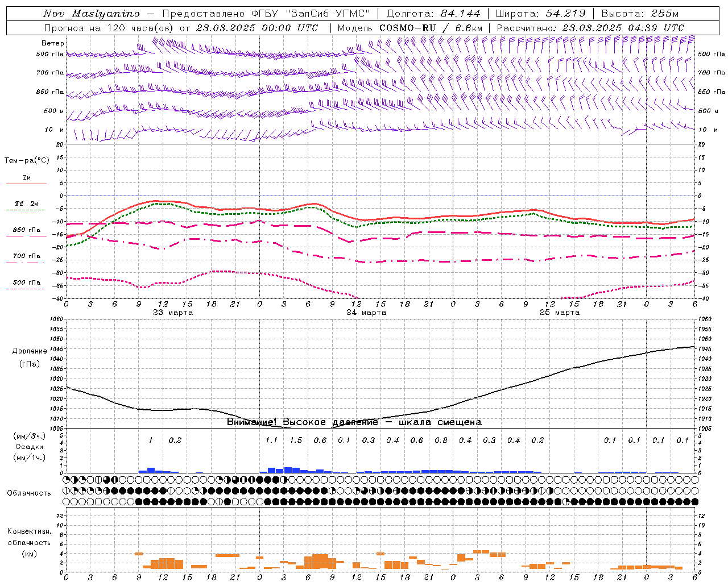
Task: Click the Высота: 285м value
Action: pyautogui.click(x=640, y=14)
